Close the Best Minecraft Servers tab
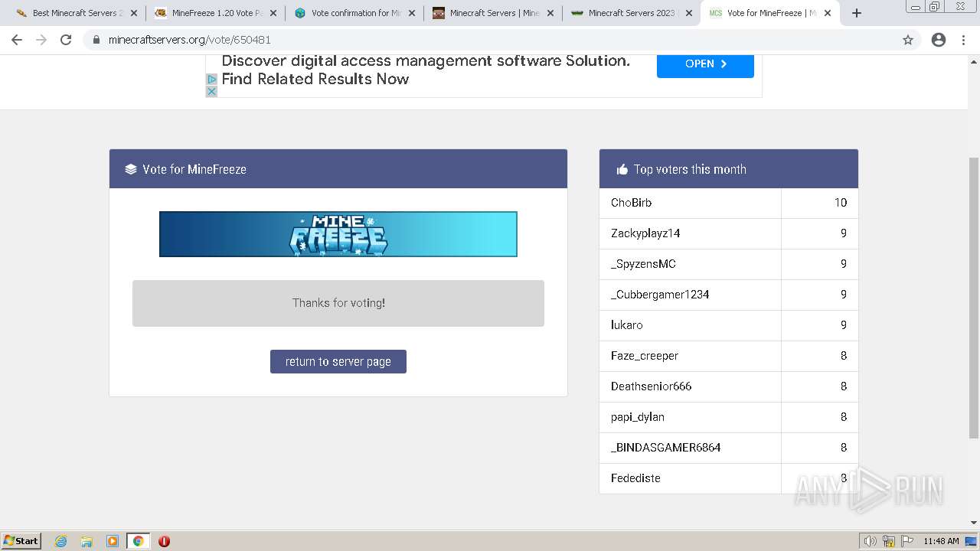The height and width of the screenshot is (551, 980). click(134, 13)
